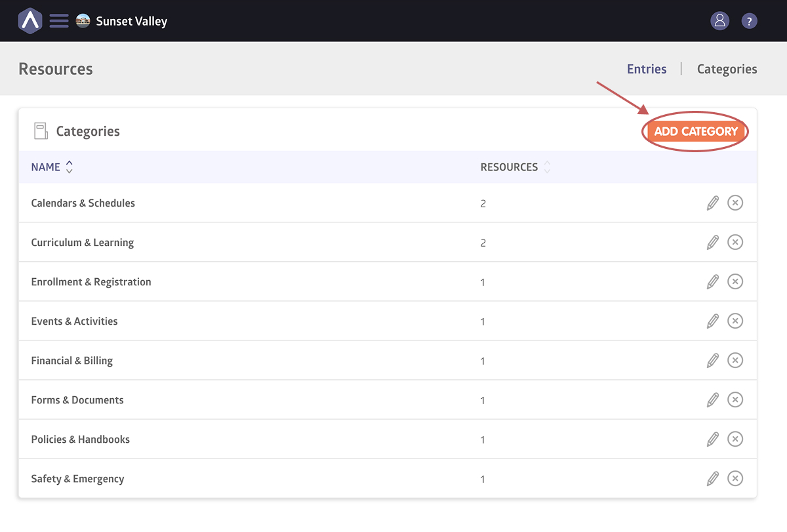Viewport: 787px width, 532px height.
Task: Switch to the Entries tab
Action: (646, 69)
